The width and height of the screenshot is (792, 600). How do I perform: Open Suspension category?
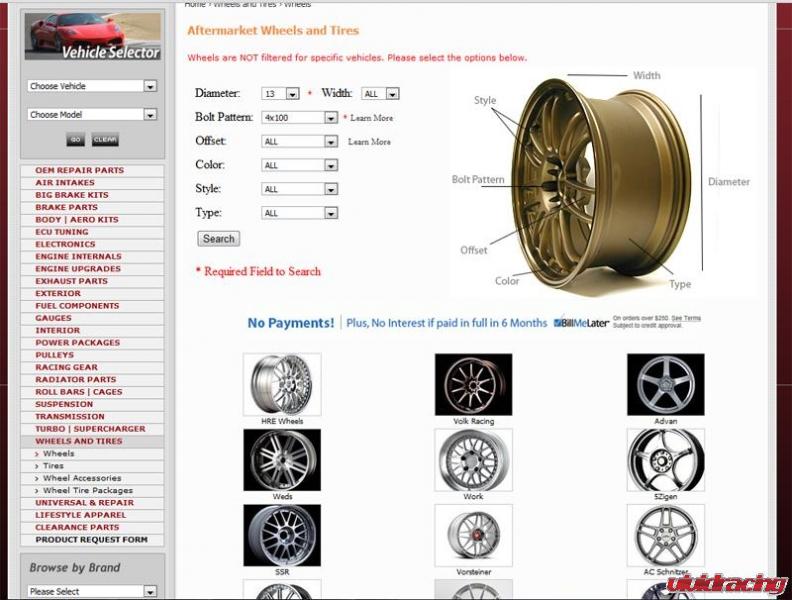92,404
